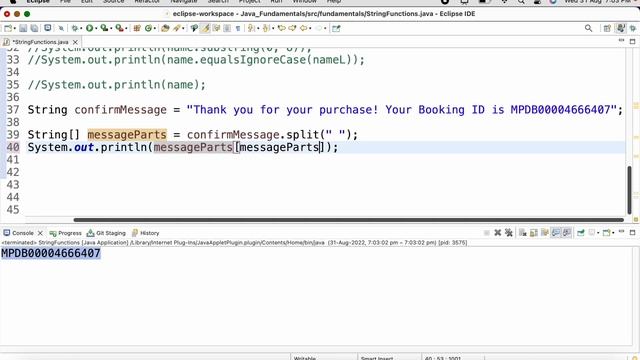
Task: Click the line number 40 gutter
Action: (x=13, y=147)
